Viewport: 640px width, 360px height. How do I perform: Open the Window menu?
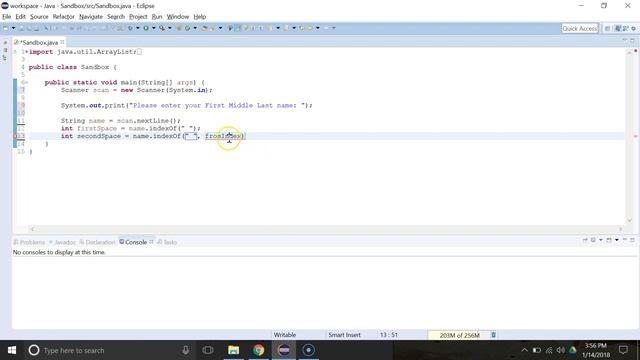point(178,17)
